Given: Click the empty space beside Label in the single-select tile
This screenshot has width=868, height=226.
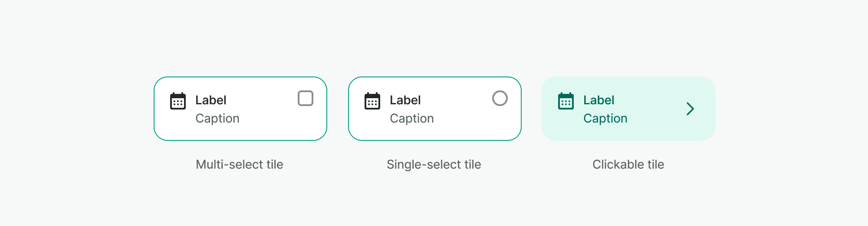Looking at the screenshot, I should [x=456, y=100].
